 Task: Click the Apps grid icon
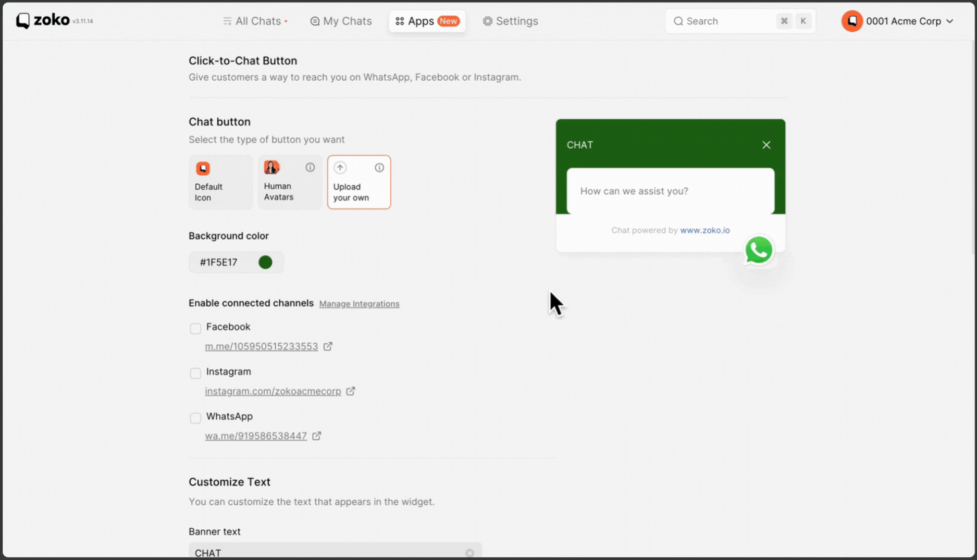click(x=400, y=21)
